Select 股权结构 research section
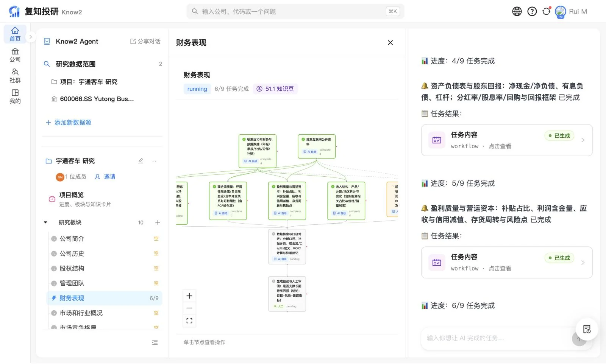The image size is (606, 364). (x=105, y=269)
